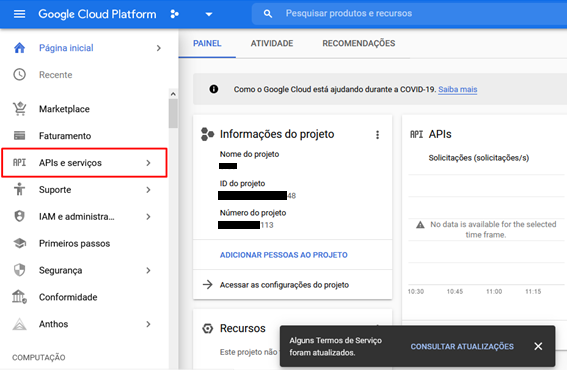Image resolution: width=567 pixels, height=370 pixels.
Task: Switch to the PAINEL tab
Action: (x=207, y=43)
